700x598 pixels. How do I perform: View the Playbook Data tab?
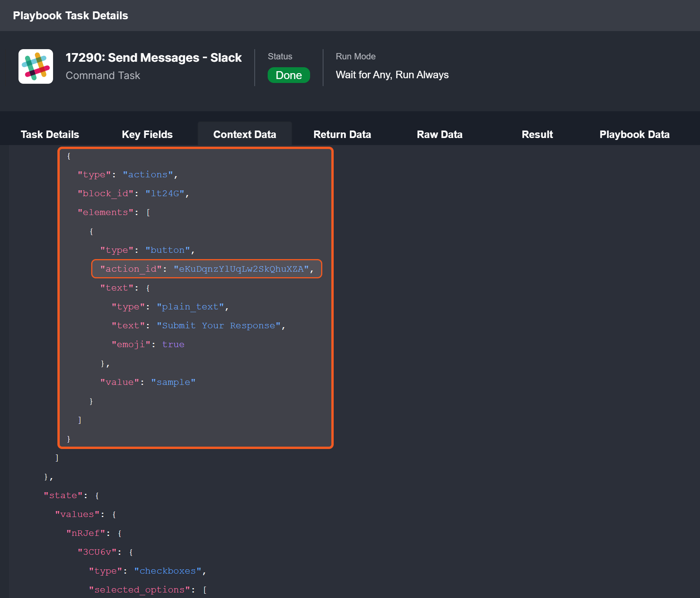click(634, 134)
